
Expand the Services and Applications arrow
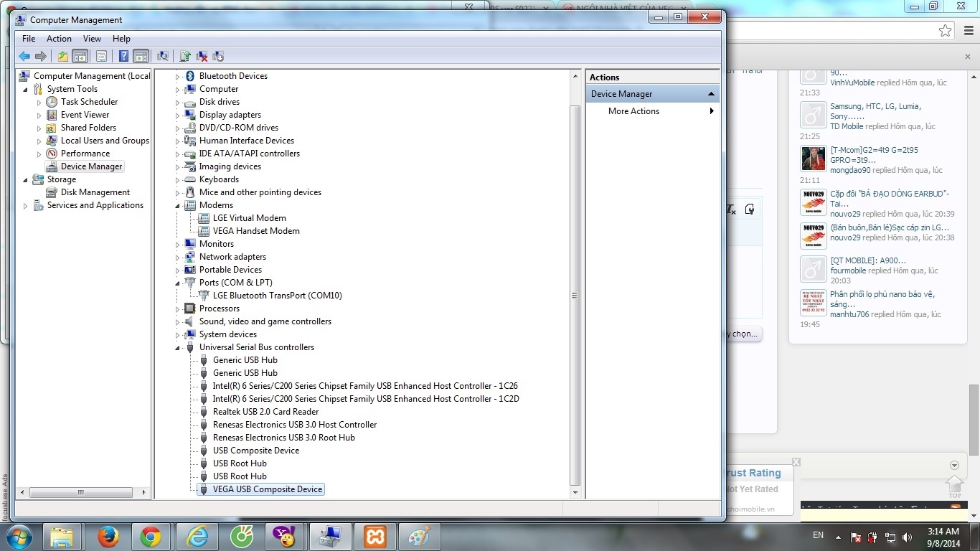coord(26,206)
